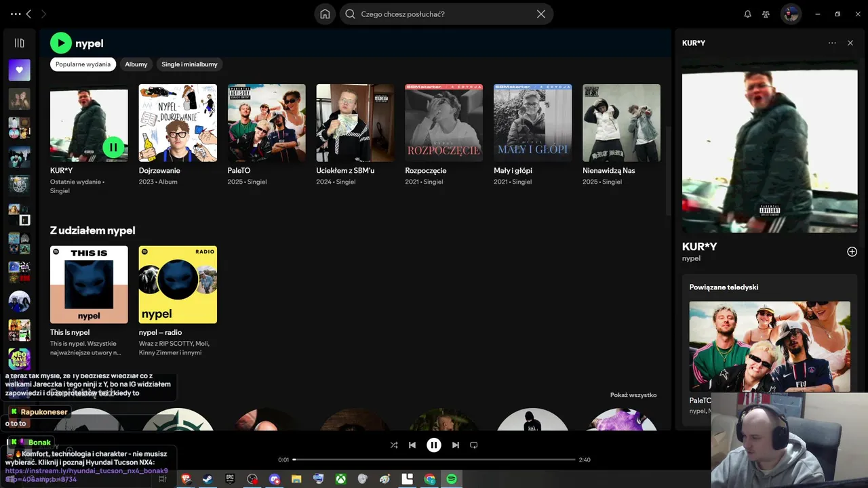The width and height of the screenshot is (868, 488).
Task: Skip to next track
Action: click(x=456, y=445)
